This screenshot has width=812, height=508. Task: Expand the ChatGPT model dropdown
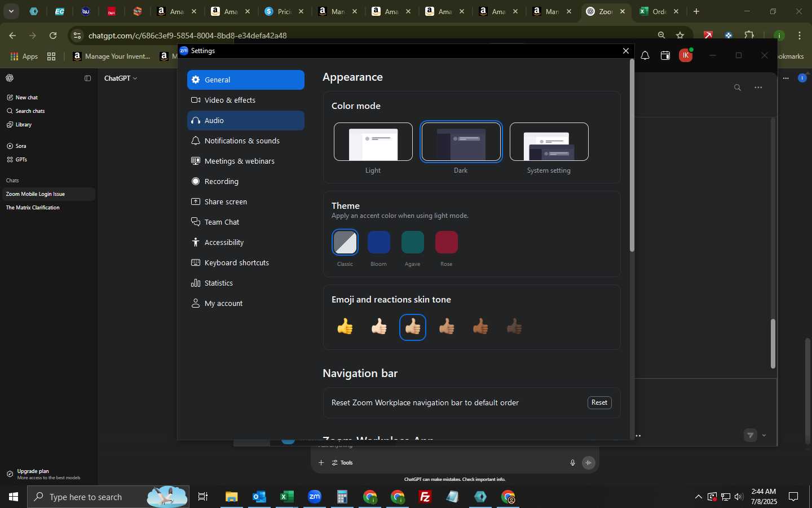(x=121, y=78)
